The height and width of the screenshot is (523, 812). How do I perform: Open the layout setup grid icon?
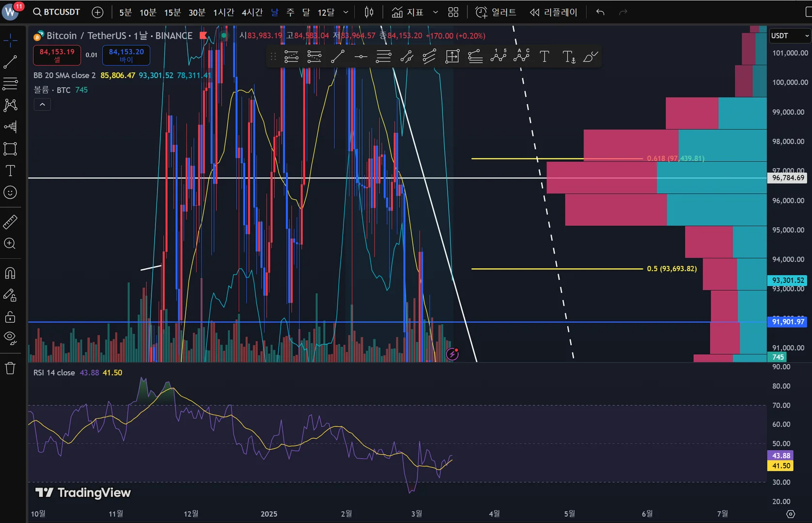(453, 12)
